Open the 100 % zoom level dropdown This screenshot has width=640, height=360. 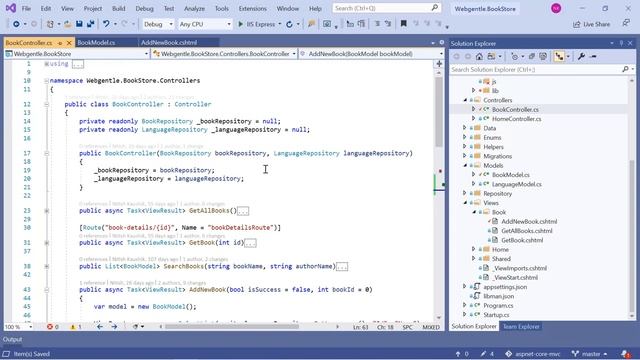(18, 327)
